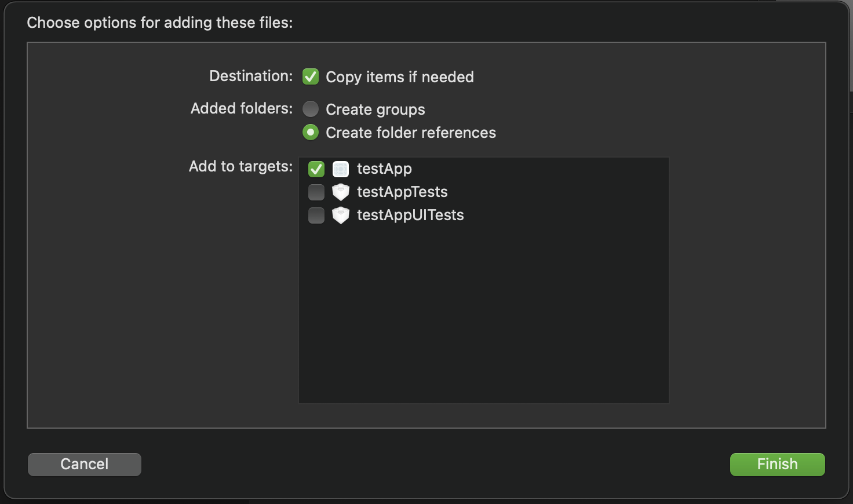853x504 pixels.
Task: Click the Create groups label
Action: pos(376,109)
